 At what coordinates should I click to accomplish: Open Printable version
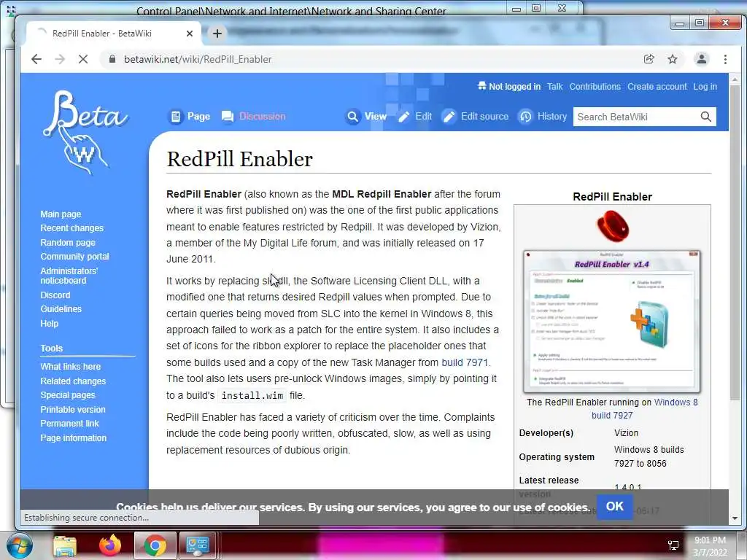73,410
